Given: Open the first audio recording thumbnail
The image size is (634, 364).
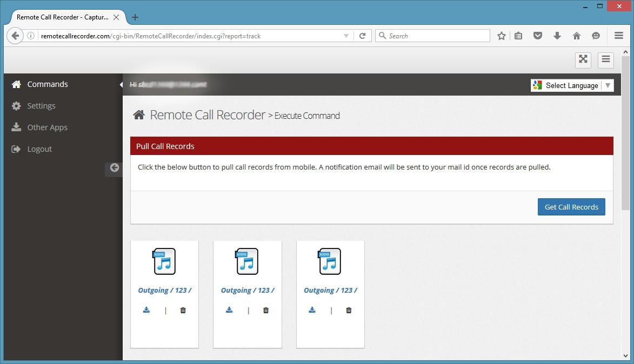Looking at the screenshot, I should 164,261.
